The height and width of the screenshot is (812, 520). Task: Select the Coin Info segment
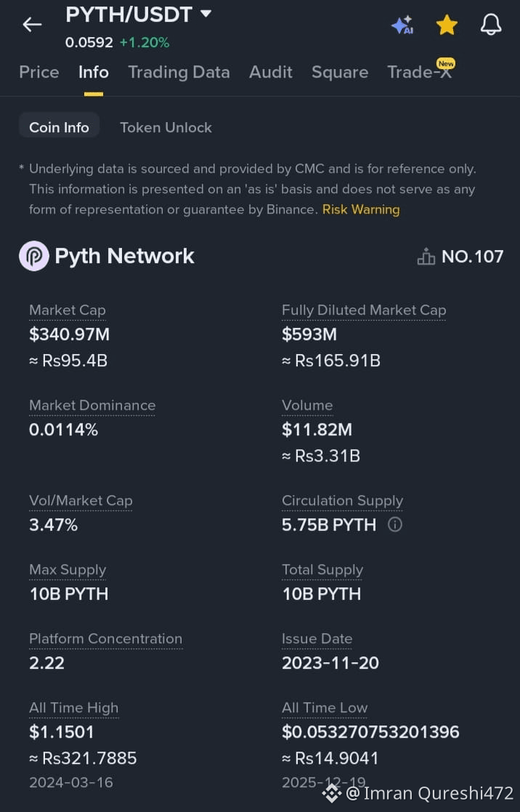[59, 126]
